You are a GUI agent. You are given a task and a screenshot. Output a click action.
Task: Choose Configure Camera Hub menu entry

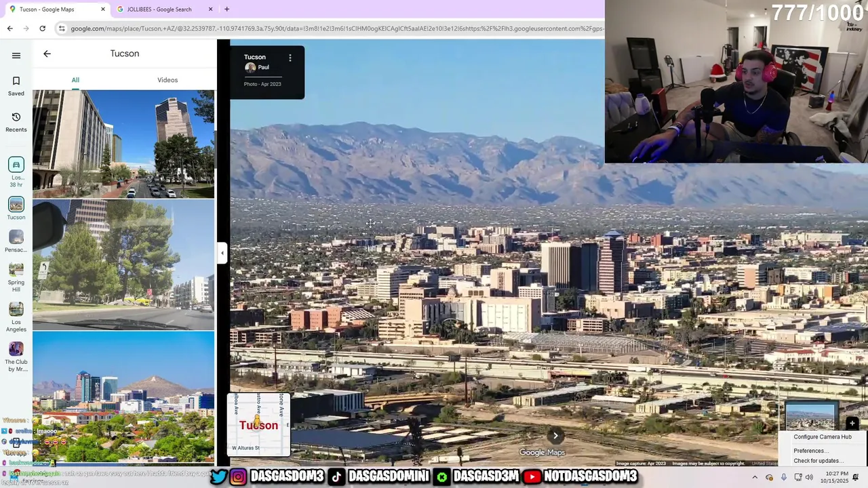pos(823,437)
